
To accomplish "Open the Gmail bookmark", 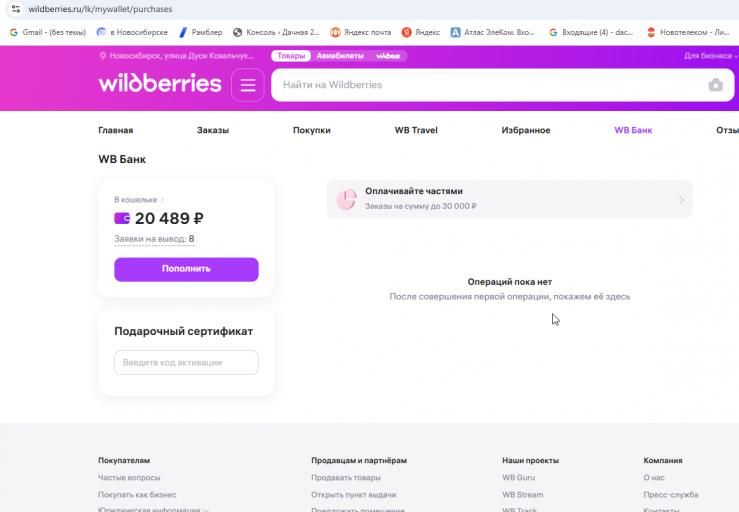I will [x=48, y=32].
